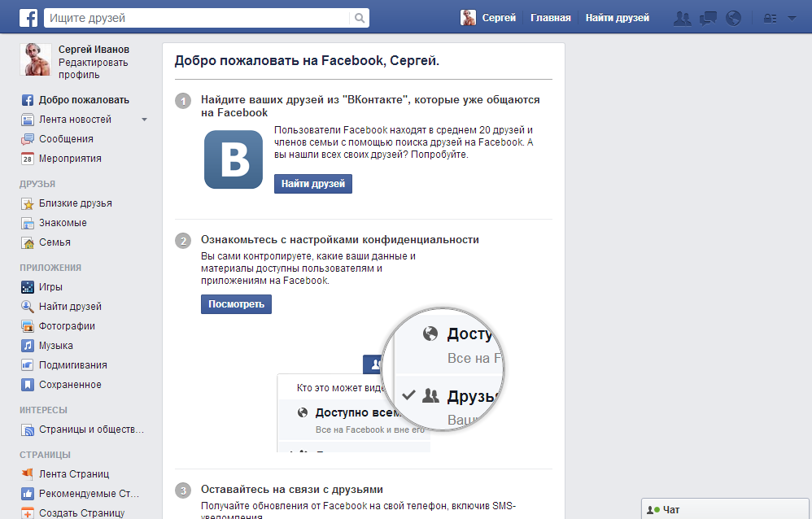Click the blue Найти друзей button
This screenshot has height=519, width=812.
(312, 184)
